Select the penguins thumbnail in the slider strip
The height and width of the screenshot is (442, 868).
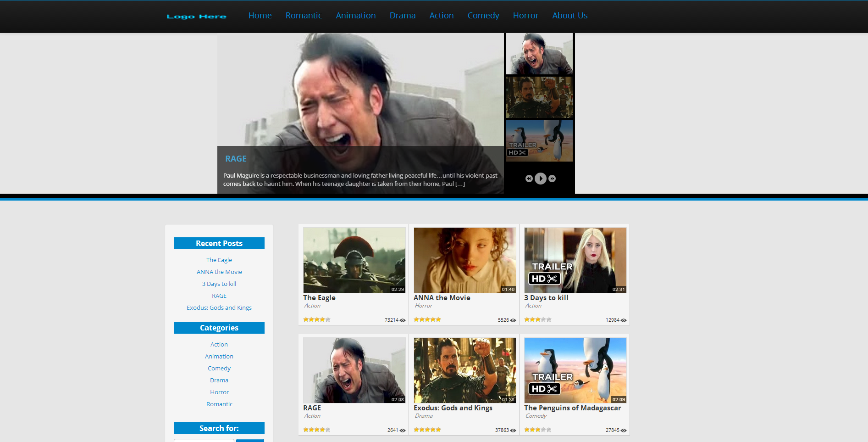(539, 141)
